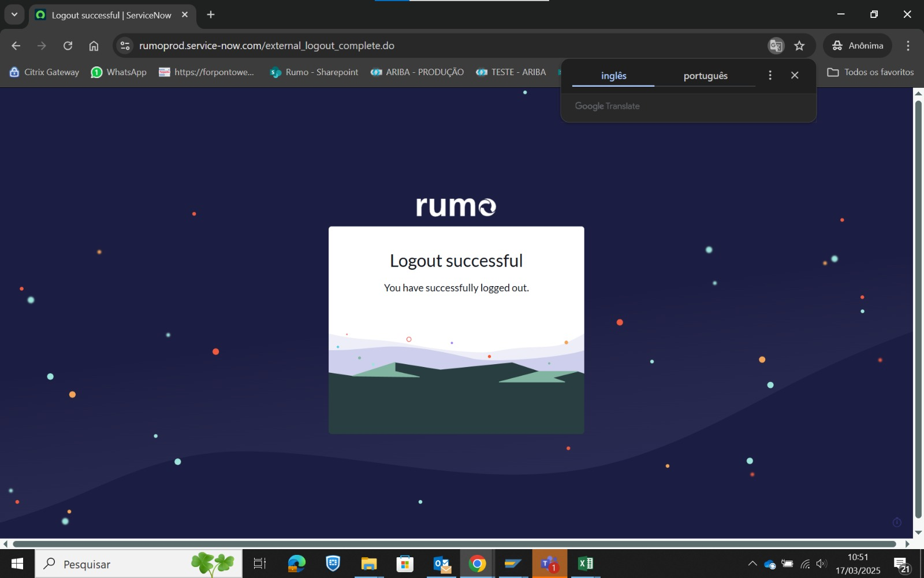This screenshot has width=924, height=578.
Task: Select the inglês translation tab
Action: [x=613, y=76]
